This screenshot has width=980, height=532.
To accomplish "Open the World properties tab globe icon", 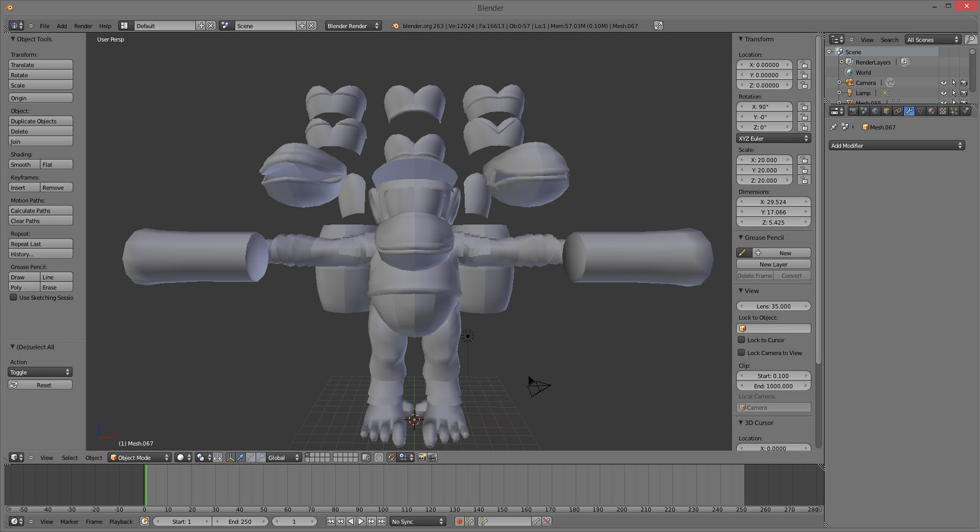I will (875, 111).
